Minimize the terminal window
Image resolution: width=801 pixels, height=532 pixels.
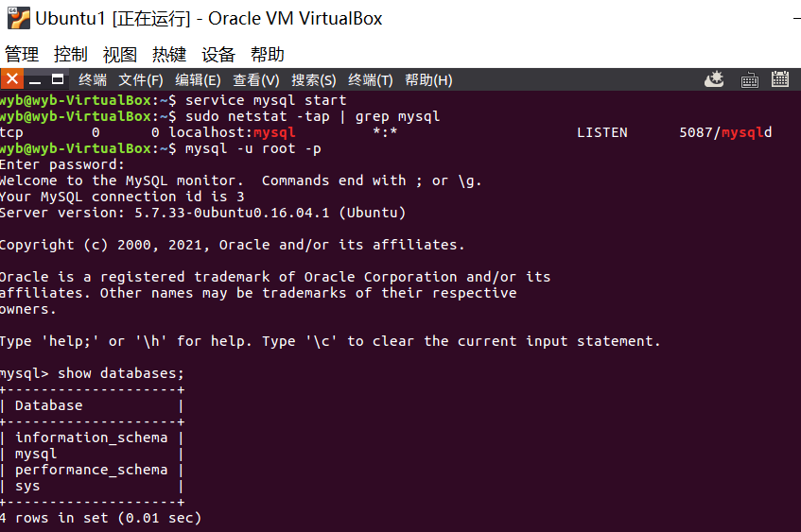click(35, 80)
